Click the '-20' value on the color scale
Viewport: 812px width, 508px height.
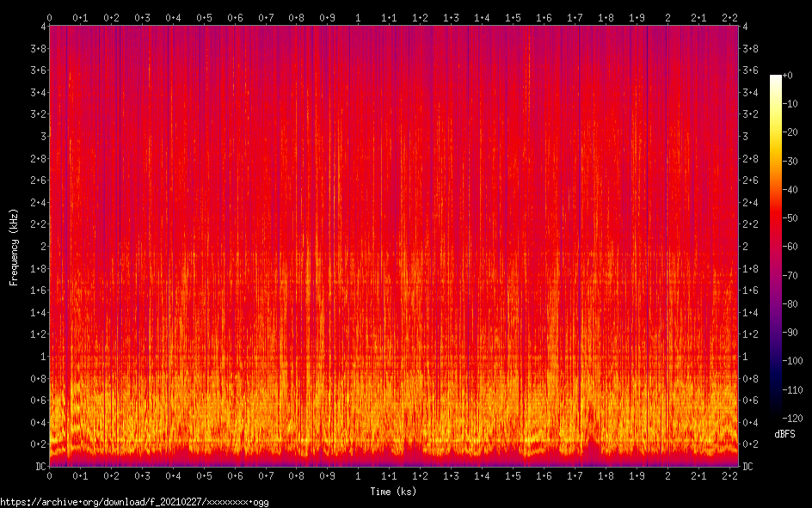790,132
